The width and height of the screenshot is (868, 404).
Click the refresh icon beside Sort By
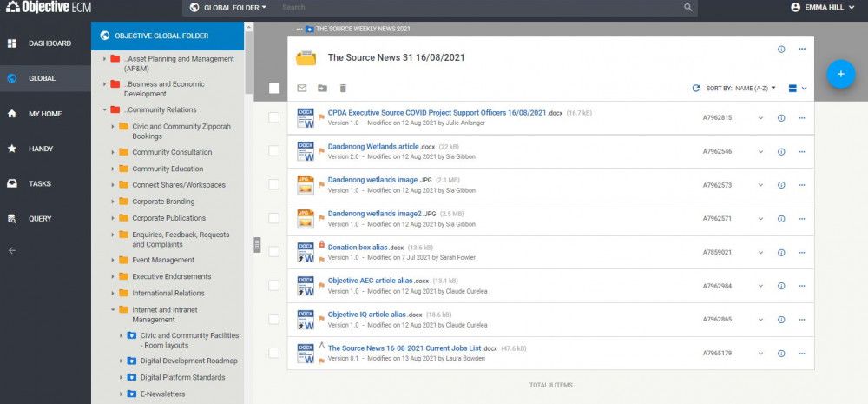click(x=696, y=88)
